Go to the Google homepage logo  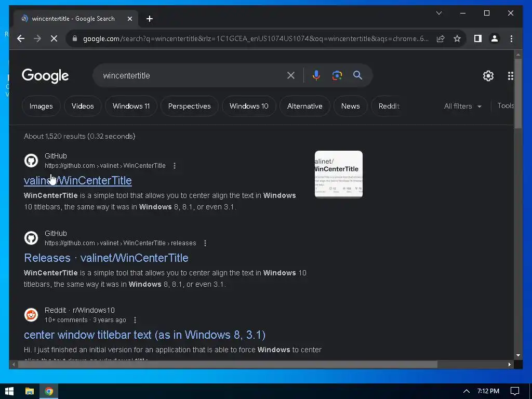pos(45,76)
